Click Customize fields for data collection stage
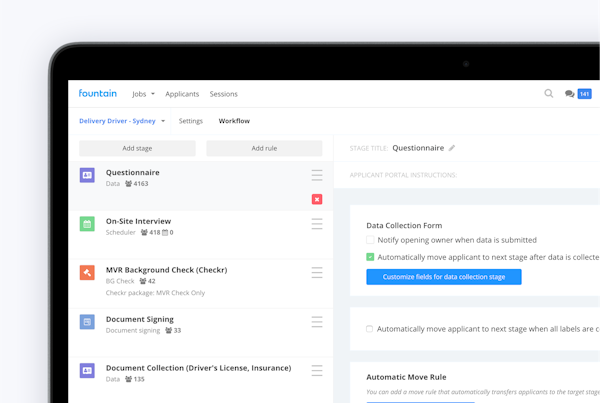 click(444, 277)
